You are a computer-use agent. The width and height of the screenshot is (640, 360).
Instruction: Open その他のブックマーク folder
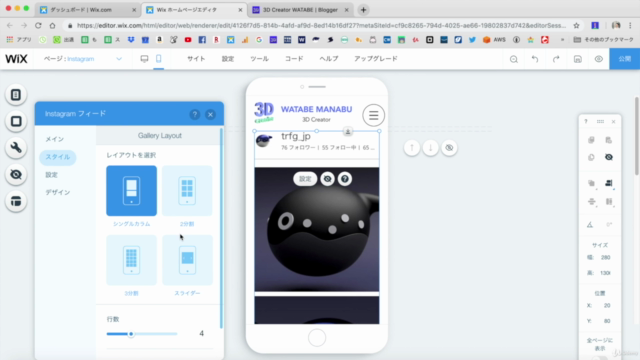(604, 40)
